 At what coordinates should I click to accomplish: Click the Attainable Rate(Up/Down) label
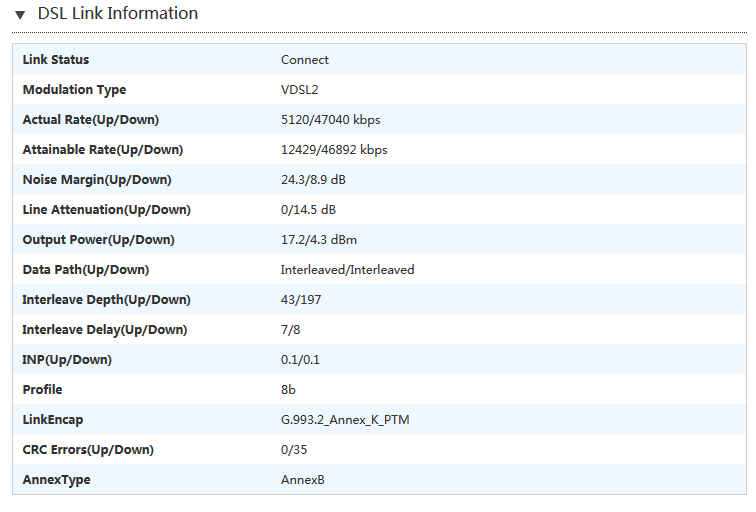coord(103,150)
